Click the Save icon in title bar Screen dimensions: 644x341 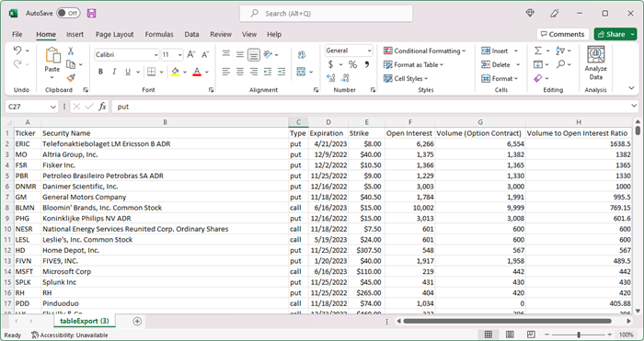point(92,13)
